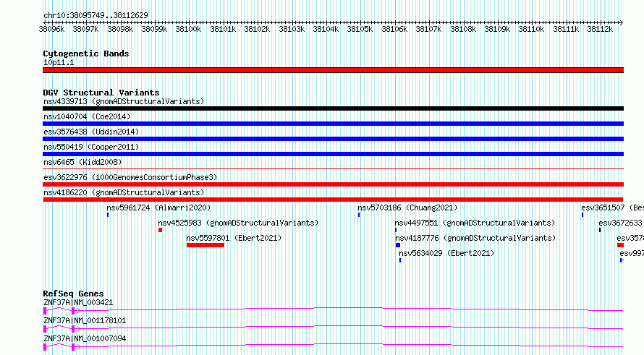
Task: Open the nsv5597801 (Ebert2021) label
Action: pyautogui.click(x=234, y=238)
